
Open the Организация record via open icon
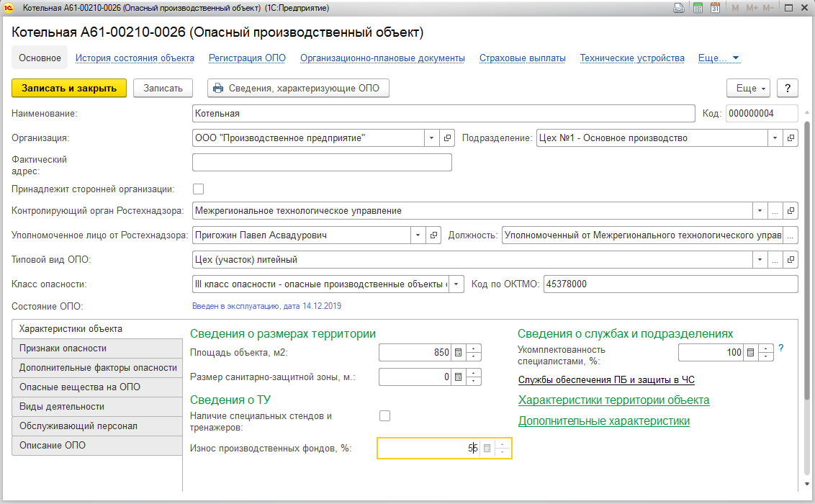447,138
